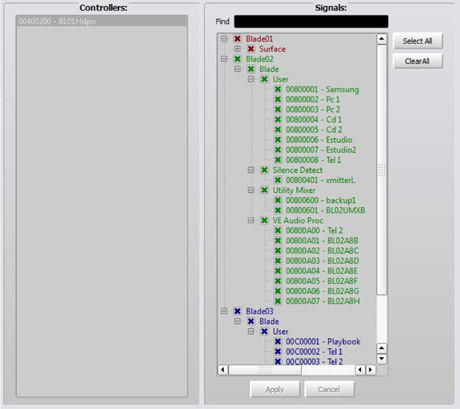This screenshot has height=409, width=460.
Task: Toggle the red X checkbox beside Surface
Action: point(251,49)
